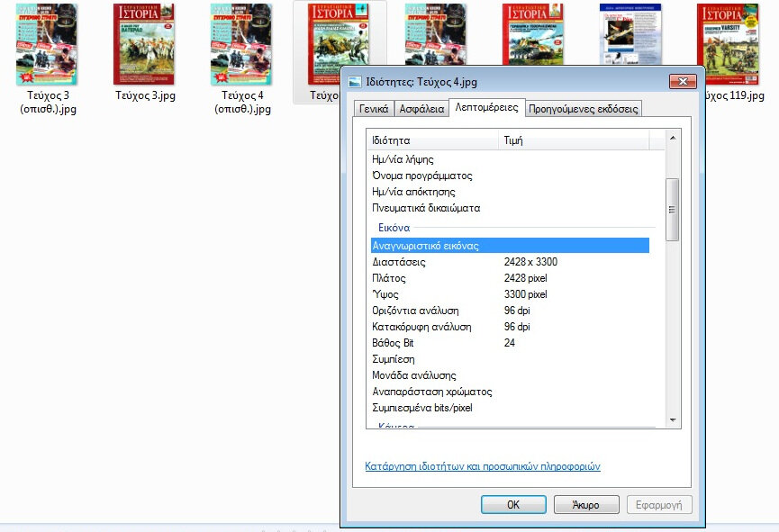Select the white-blue document cover thumbnail
Image resolution: width=779 pixels, height=532 pixels.
[x=630, y=34]
